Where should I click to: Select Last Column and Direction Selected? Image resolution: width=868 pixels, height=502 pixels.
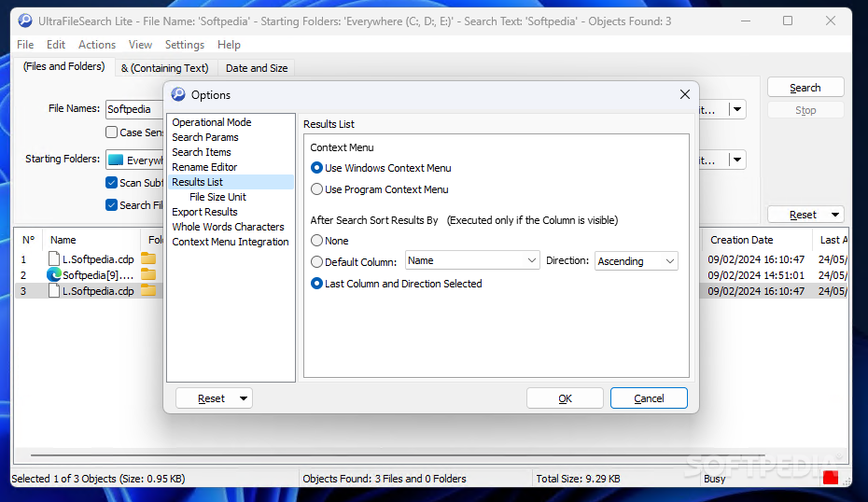316,284
